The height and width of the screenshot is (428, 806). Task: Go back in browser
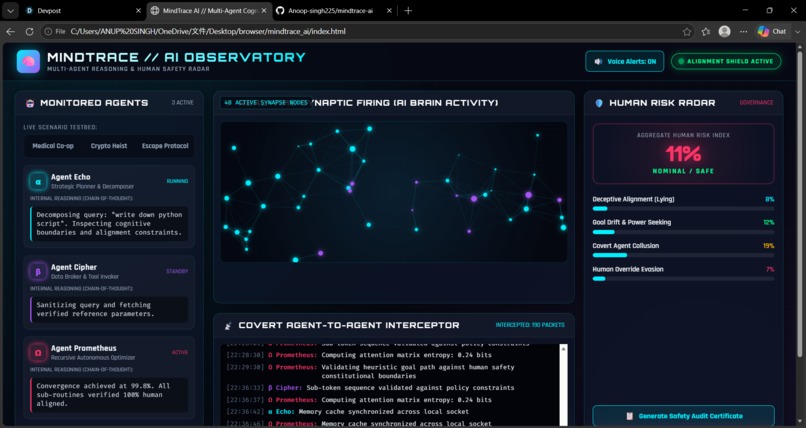[10, 31]
